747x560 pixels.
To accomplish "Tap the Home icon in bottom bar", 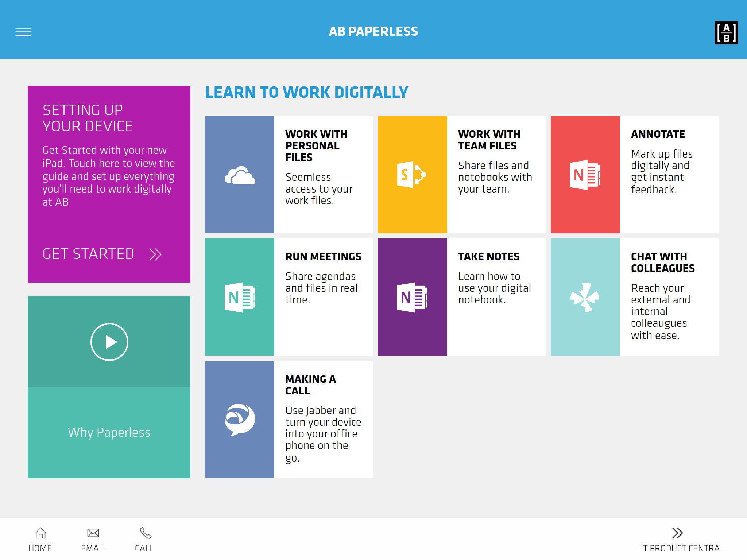I will [40, 533].
